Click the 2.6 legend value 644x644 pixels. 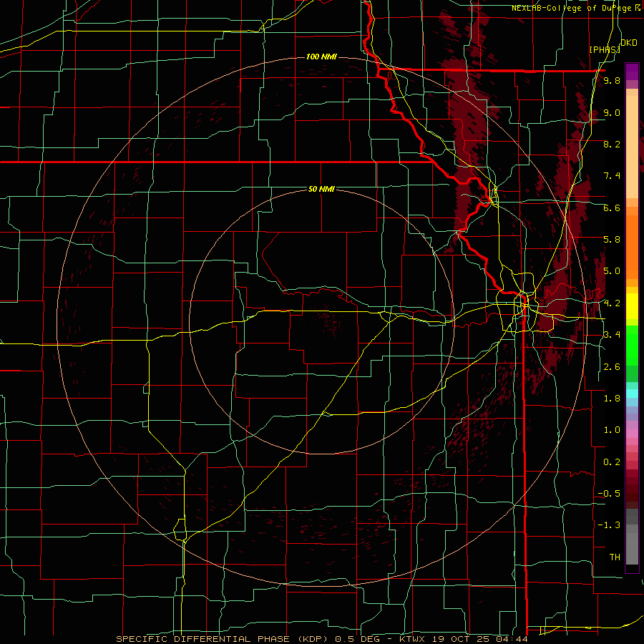point(612,367)
